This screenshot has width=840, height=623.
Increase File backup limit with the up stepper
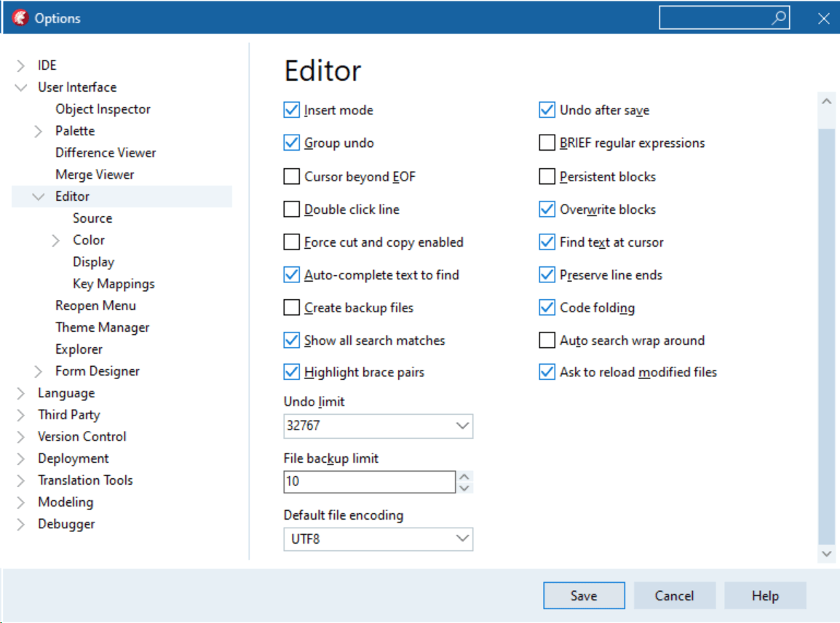pyautogui.click(x=465, y=477)
